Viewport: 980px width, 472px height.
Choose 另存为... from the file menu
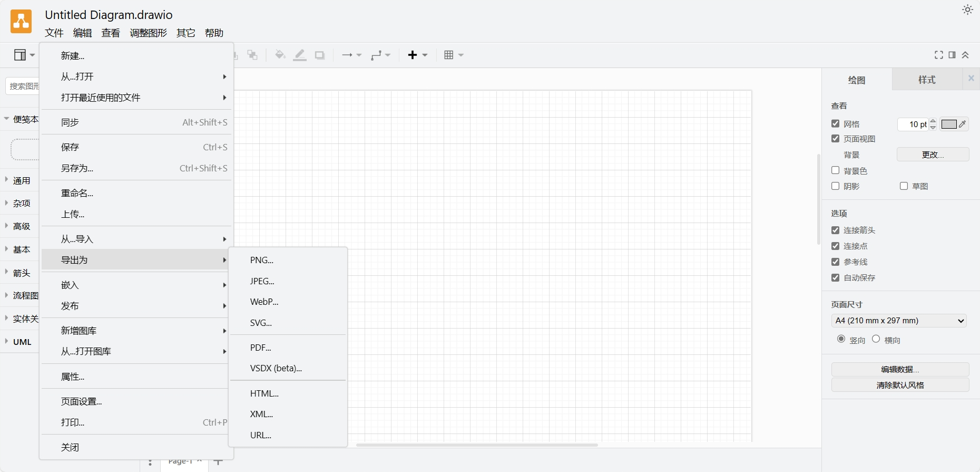click(x=137, y=168)
